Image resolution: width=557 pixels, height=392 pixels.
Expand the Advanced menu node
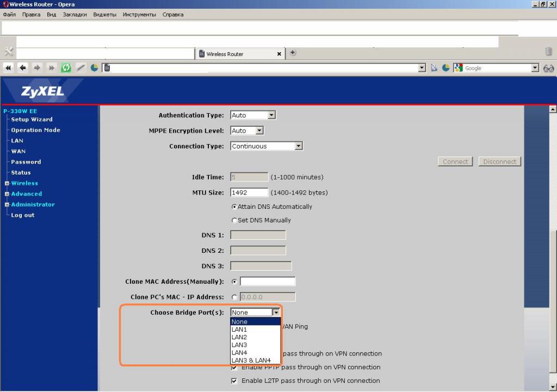click(x=7, y=194)
